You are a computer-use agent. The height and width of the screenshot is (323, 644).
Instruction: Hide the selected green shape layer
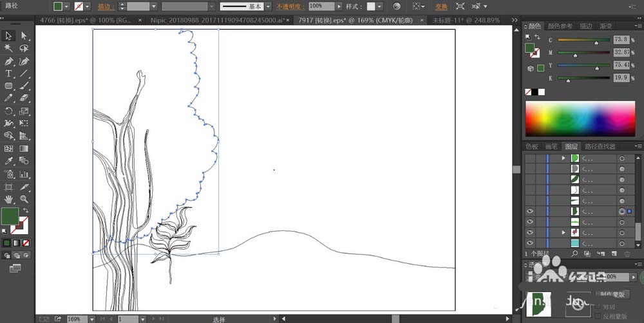[530, 212]
